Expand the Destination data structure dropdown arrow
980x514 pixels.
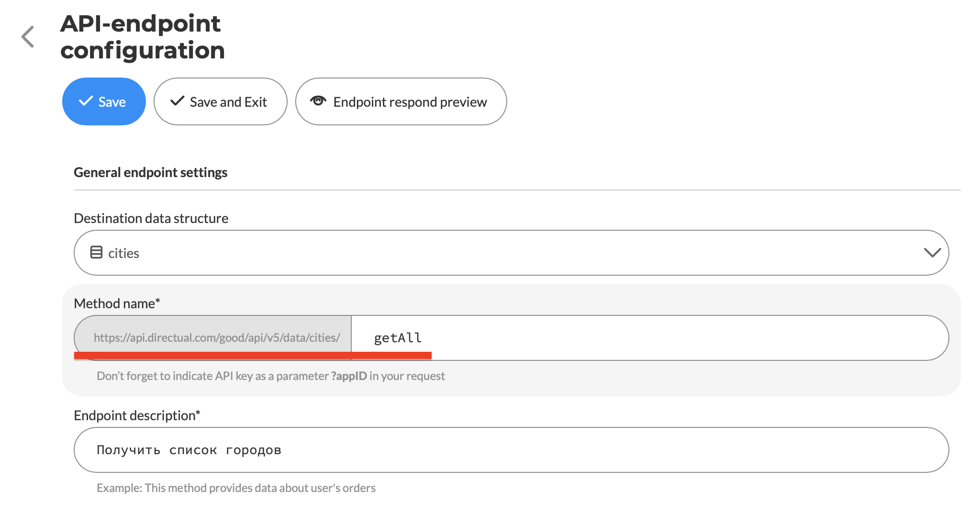(932, 253)
